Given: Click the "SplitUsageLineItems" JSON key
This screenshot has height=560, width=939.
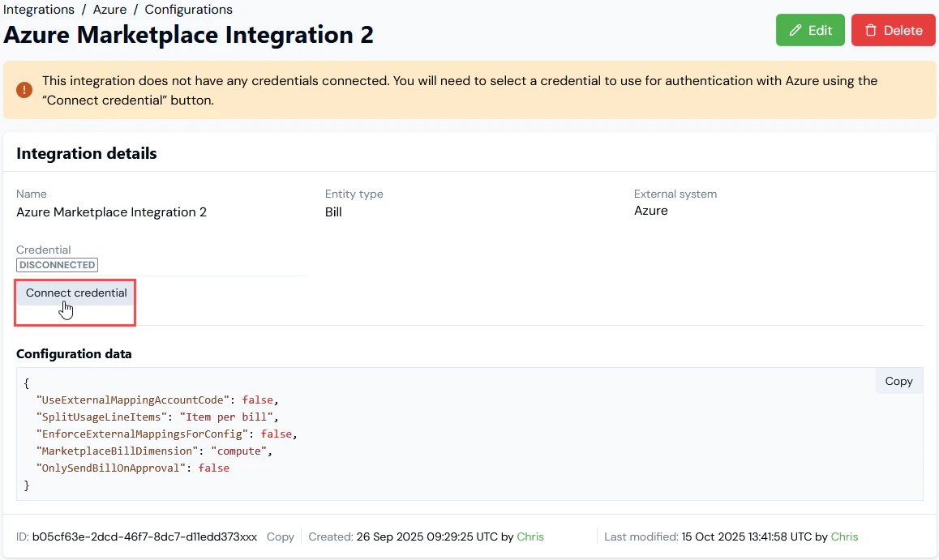Looking at the screenshot, I should click(102, 417).
